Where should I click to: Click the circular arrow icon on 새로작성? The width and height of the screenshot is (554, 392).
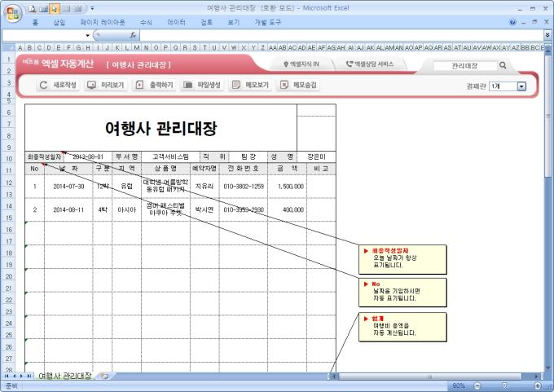[x=43, y=85]
